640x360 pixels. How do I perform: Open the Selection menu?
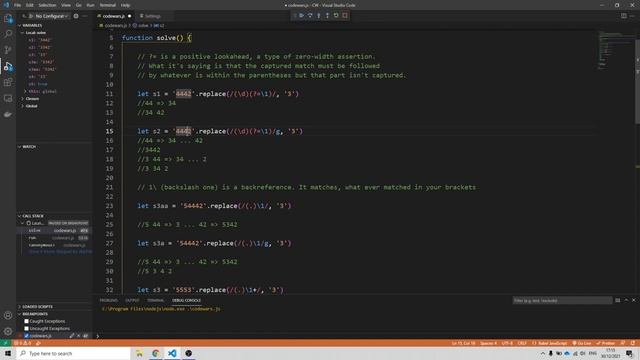coord(47,5)
